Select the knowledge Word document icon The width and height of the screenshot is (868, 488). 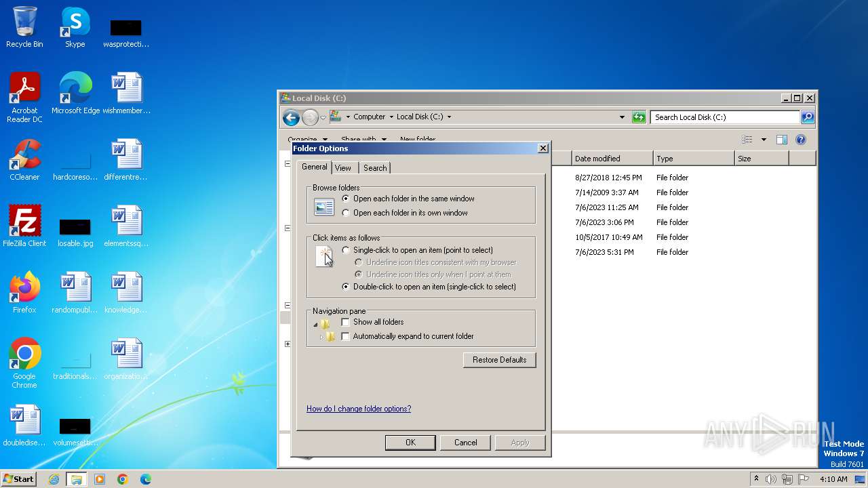click(127, 293)
